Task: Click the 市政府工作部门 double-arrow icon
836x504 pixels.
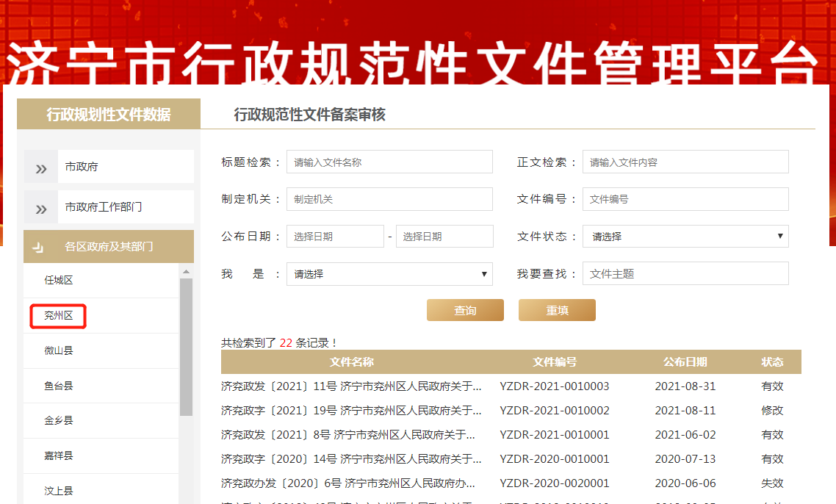Action: tap(41, 208)
